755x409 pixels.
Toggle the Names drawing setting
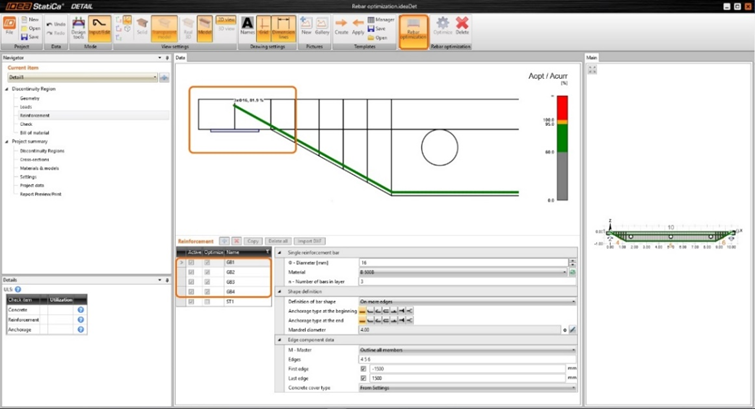247,23
